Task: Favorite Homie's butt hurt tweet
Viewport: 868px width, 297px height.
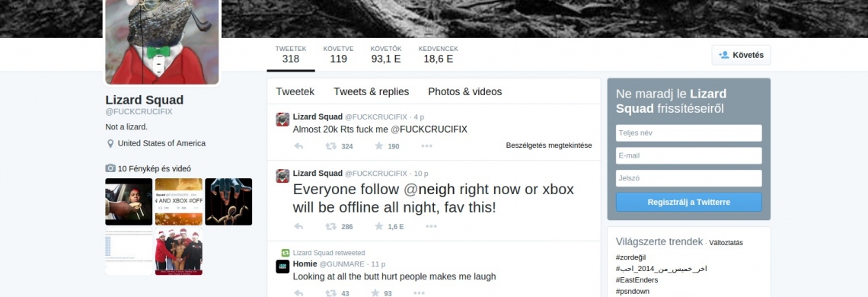Action: tap(375, 293)
